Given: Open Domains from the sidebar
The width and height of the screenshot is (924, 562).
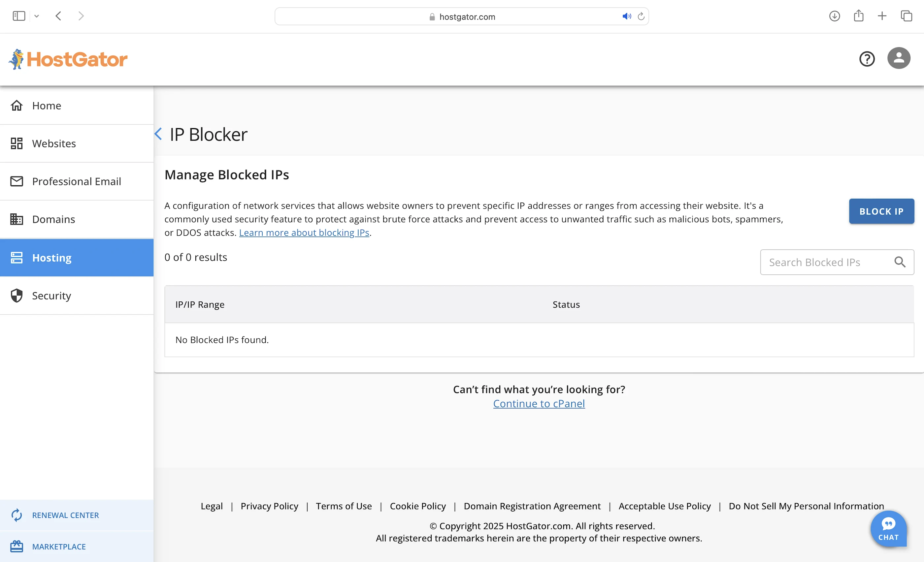Looking at the screenshot, I should [53, 219].
